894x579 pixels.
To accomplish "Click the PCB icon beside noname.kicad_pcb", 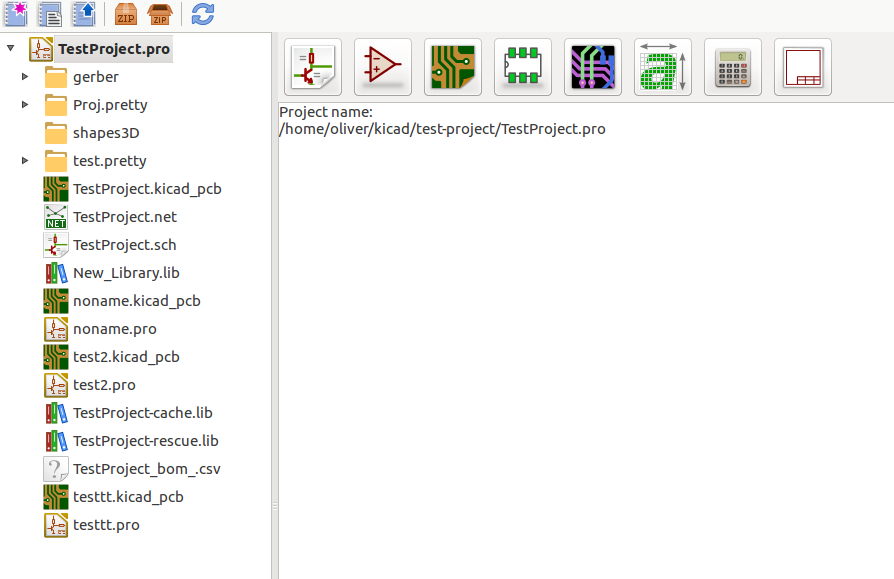I will click(x=56, y=300).
